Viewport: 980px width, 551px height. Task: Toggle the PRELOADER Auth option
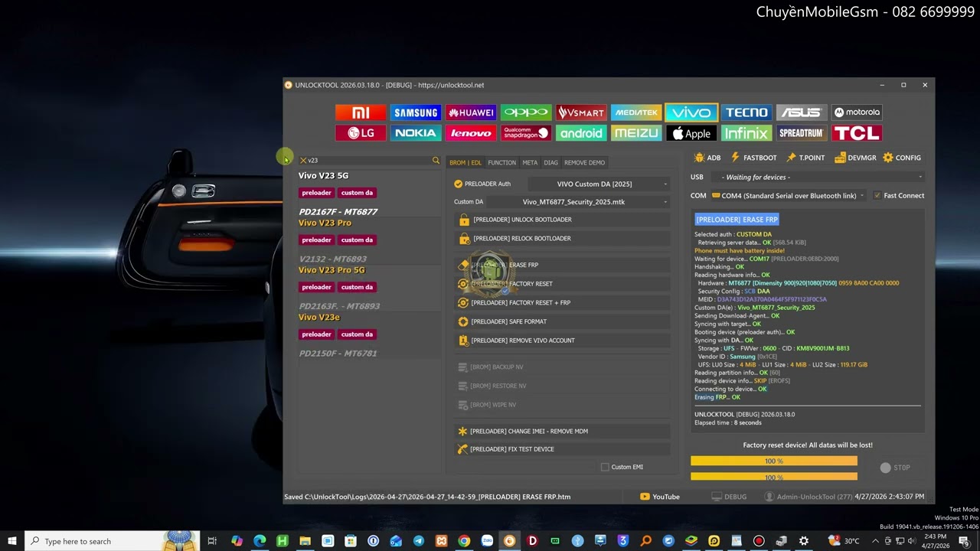click(458, 184)
